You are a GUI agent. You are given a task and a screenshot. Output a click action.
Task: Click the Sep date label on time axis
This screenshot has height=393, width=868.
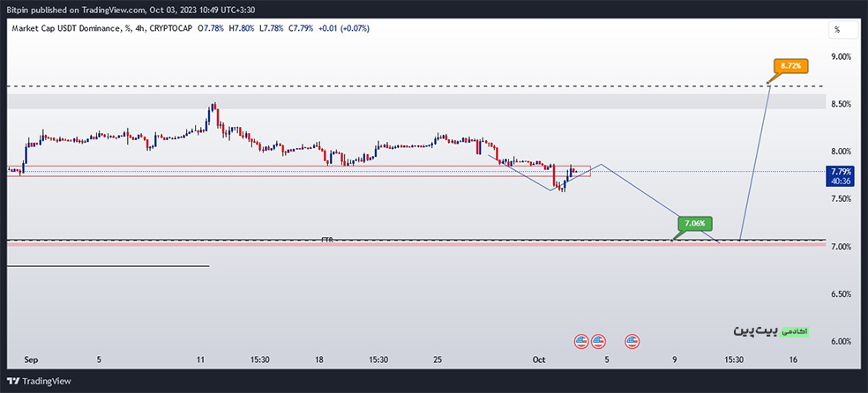29,360
